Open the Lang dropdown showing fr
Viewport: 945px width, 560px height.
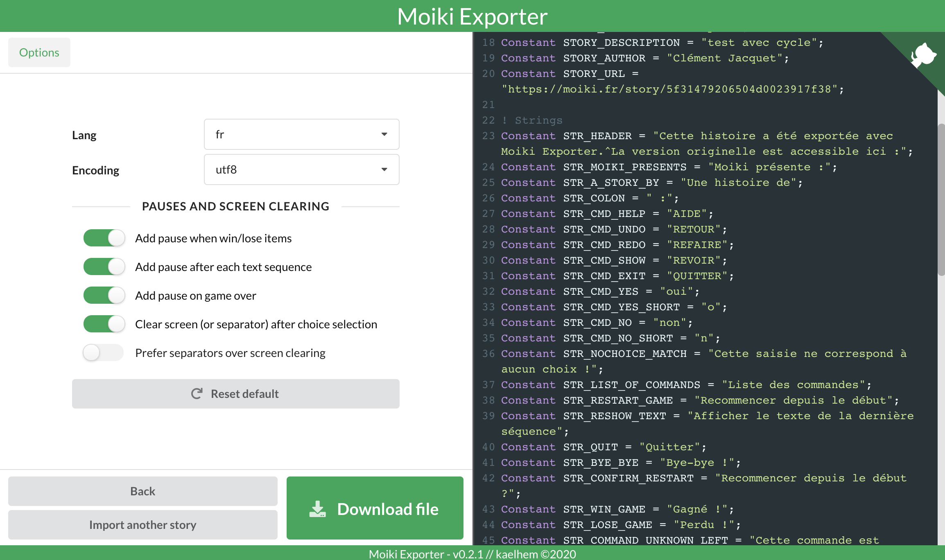(x=301, y=134)
